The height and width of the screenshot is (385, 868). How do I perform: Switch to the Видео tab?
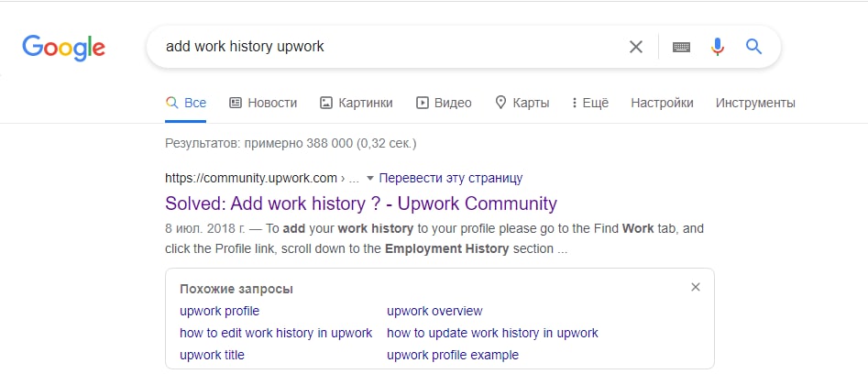point(444,103)
